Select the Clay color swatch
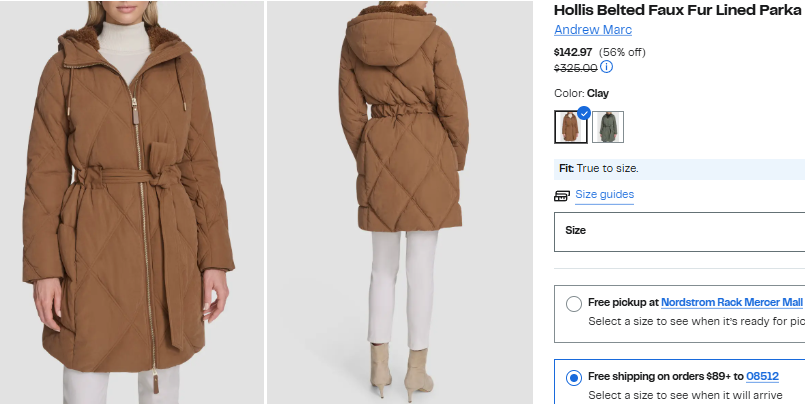This screenshot has width=805, height=404. coord(570,128)
